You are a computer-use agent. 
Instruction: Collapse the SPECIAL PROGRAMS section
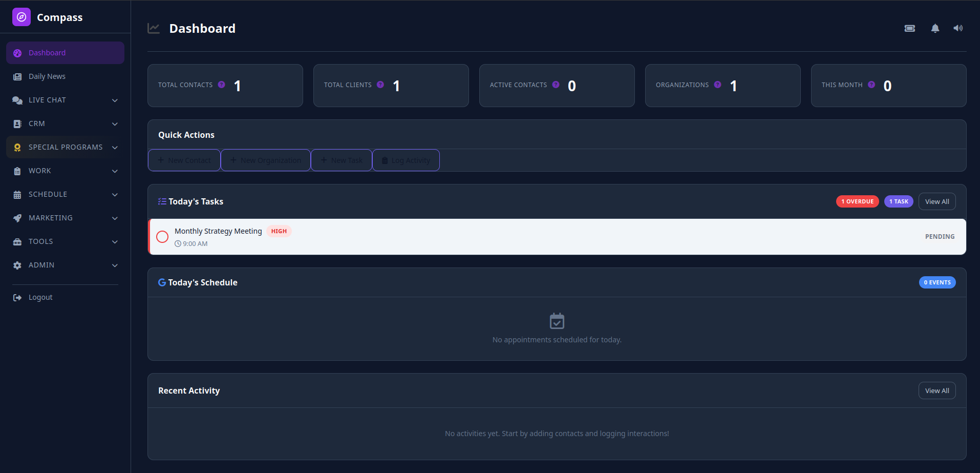coord(115,147)
